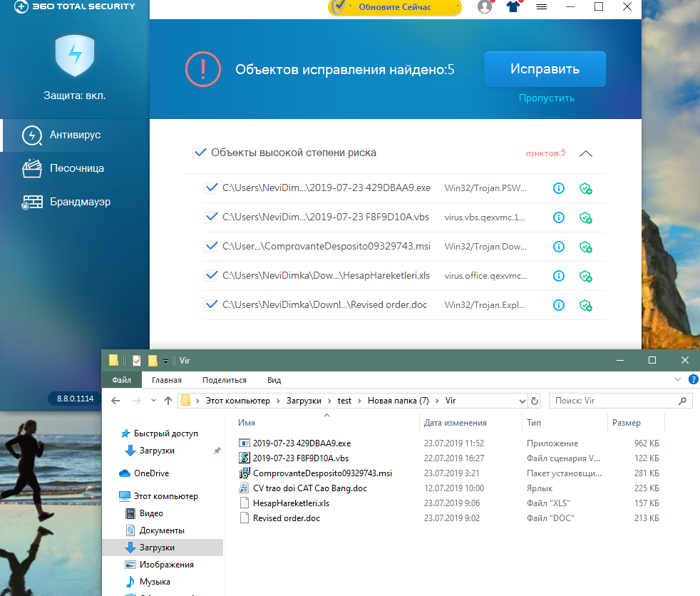This screenshot has width=700, height=596.
Task: Click green shield icon for HesapHareketleri.xls
Action: [x=585, y=276]
